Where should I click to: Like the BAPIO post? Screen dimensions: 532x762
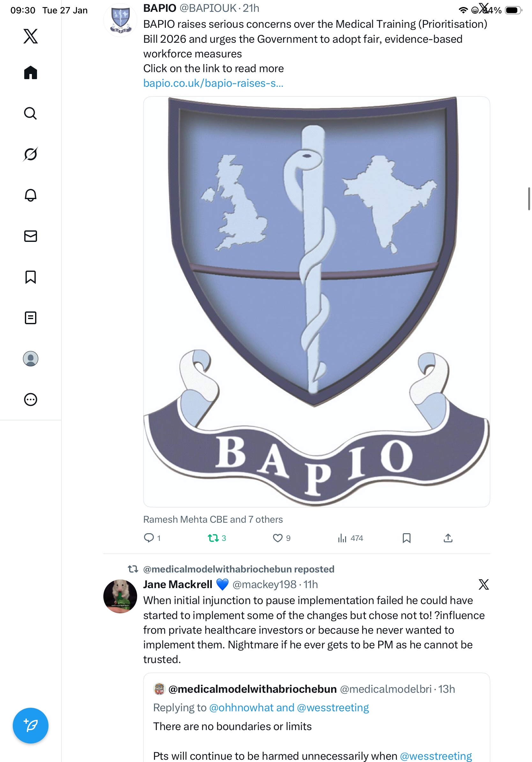pos(277,538)
